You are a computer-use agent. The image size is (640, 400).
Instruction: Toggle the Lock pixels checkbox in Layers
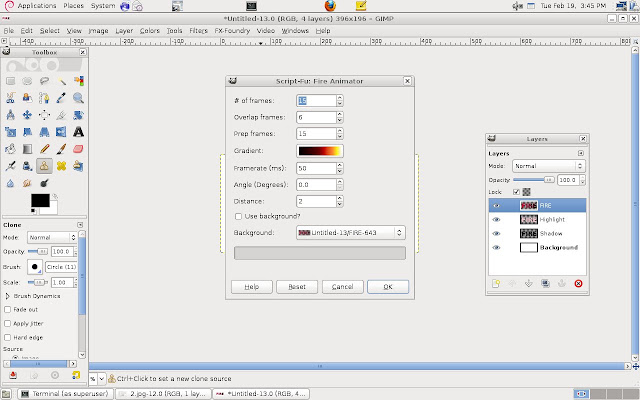[x=516, y=192]
